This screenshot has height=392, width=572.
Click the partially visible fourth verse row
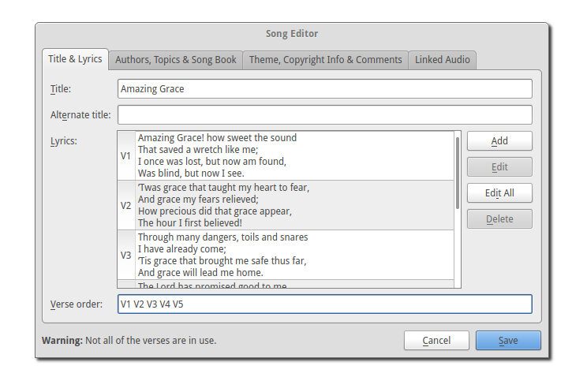coord(293,285)
